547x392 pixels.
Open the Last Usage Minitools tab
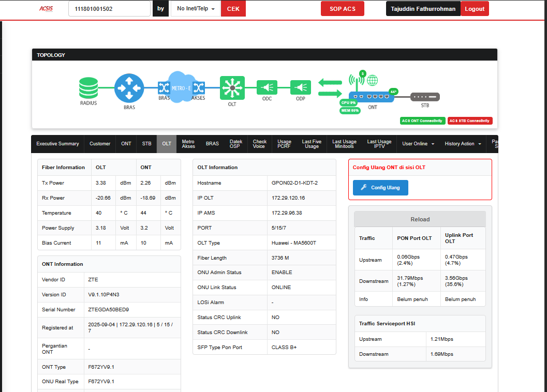coord(344,144)
